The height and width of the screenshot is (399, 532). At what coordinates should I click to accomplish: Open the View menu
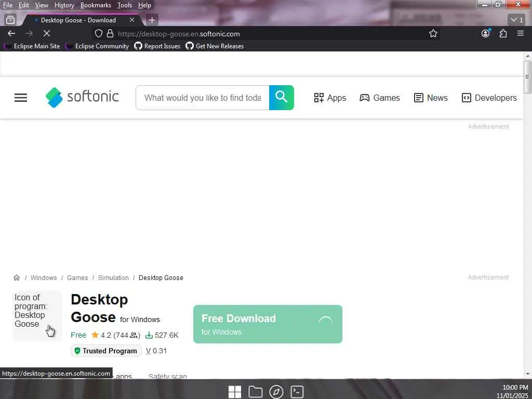point(42,5)
